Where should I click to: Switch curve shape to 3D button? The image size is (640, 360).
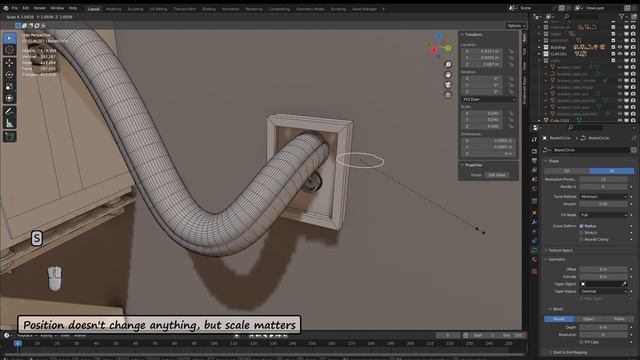tap(611, 171)
